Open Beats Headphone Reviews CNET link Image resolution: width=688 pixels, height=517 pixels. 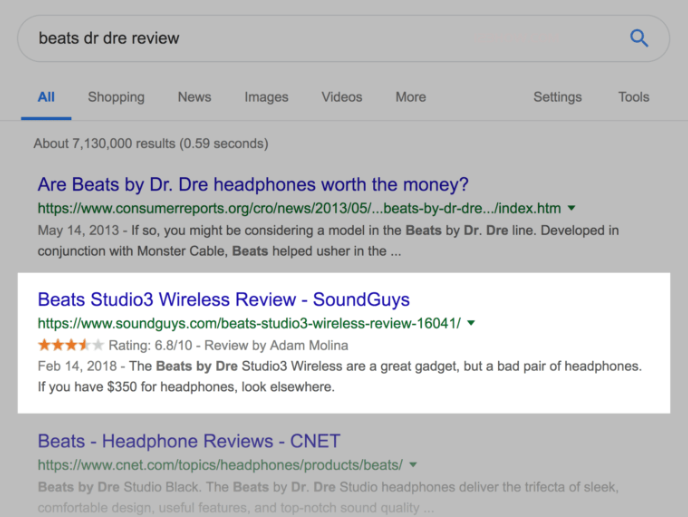(189, 441)
